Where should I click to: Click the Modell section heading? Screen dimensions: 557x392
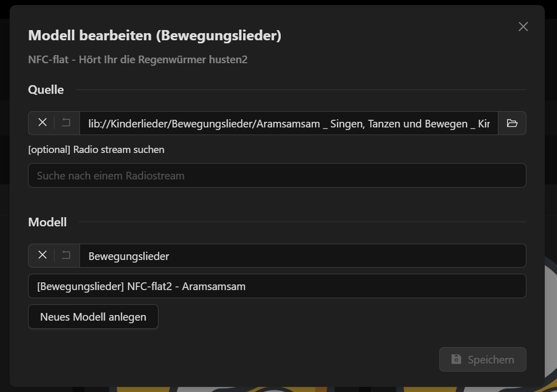[x=47, y=222]
